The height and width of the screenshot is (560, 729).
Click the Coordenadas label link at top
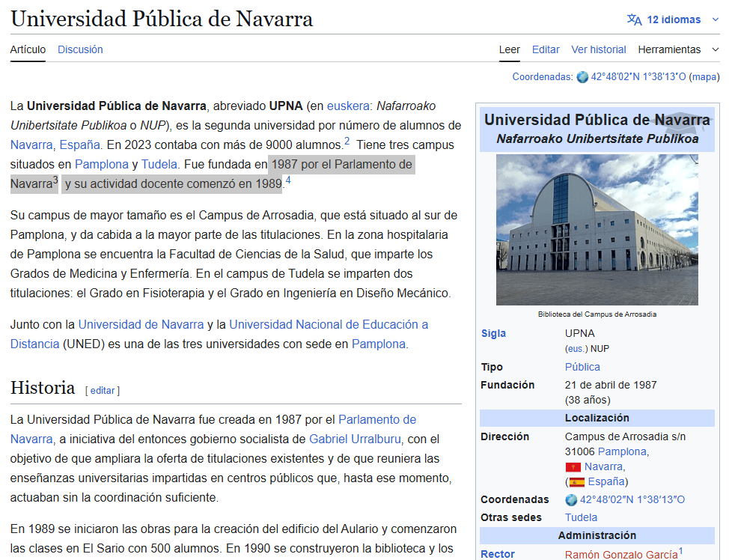pyautogui.click(x=542, y=77)
